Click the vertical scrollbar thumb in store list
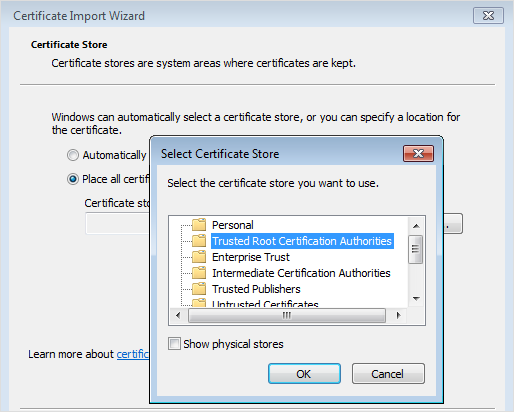The image size is (514, 412). [x=416, y=249]
